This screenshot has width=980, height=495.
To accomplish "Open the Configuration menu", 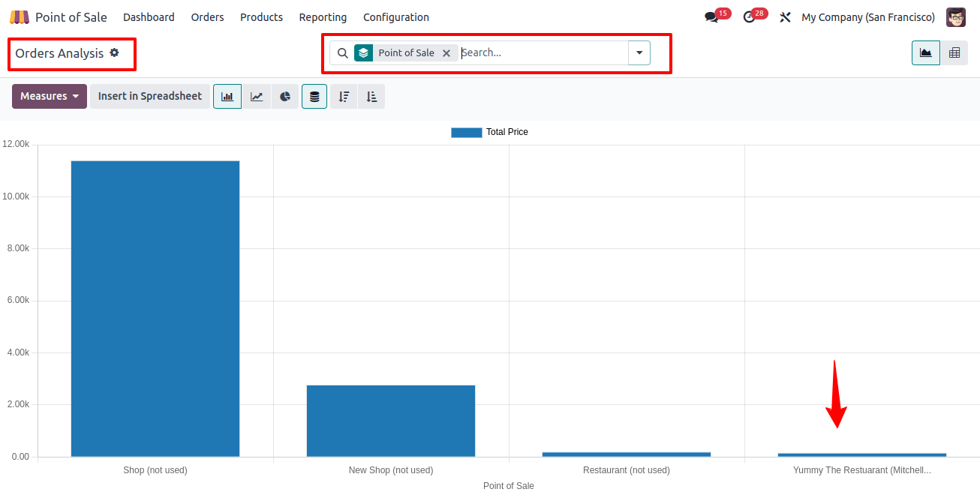I will pyautogui.click(x=396, y=17).
